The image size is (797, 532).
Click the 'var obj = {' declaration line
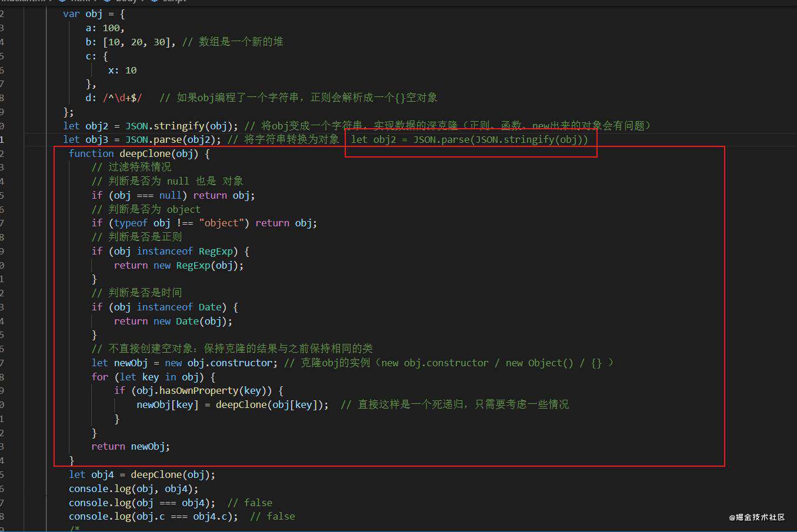(x=94, y=14)
